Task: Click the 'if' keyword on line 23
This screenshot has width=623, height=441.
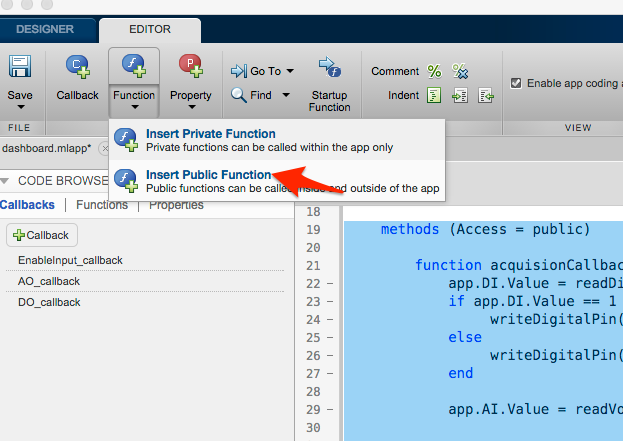Action: [456, 301]
